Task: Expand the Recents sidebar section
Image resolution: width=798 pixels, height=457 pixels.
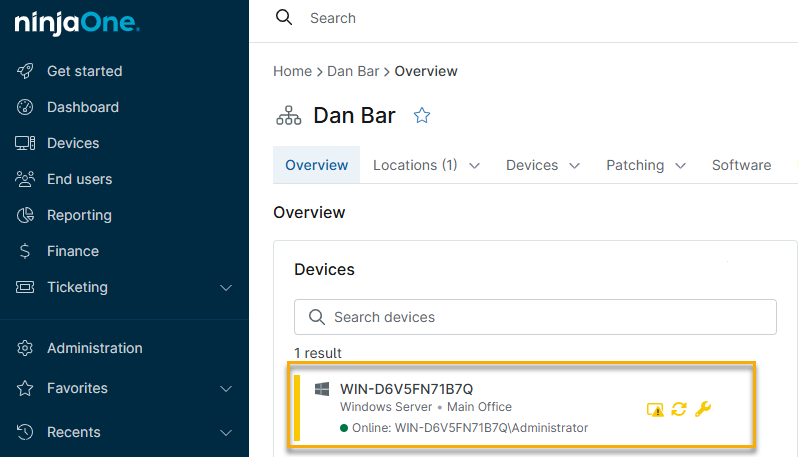Action: [226, 433]
